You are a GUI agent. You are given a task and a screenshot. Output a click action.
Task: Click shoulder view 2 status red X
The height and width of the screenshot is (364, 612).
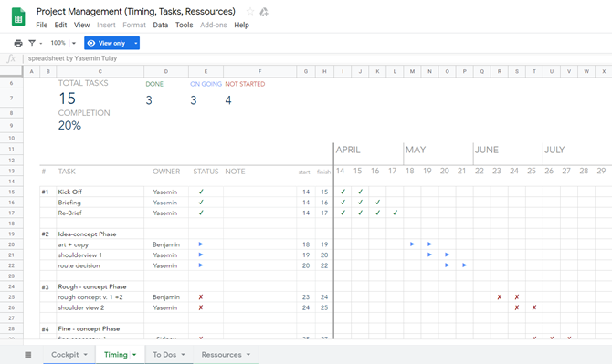coord(201,307)
